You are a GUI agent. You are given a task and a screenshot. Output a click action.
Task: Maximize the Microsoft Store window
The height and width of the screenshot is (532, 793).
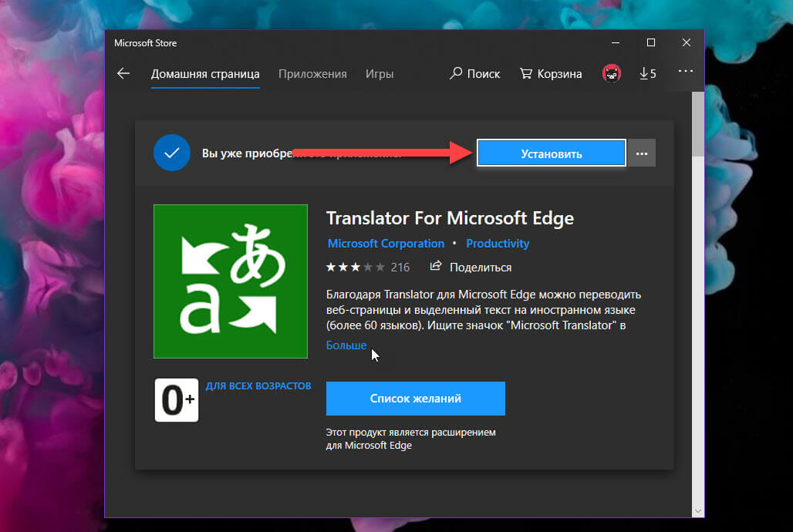(651, 43)
